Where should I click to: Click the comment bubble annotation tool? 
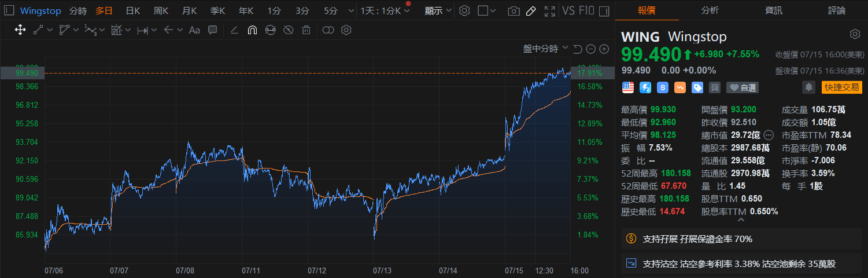click(212, 30)
